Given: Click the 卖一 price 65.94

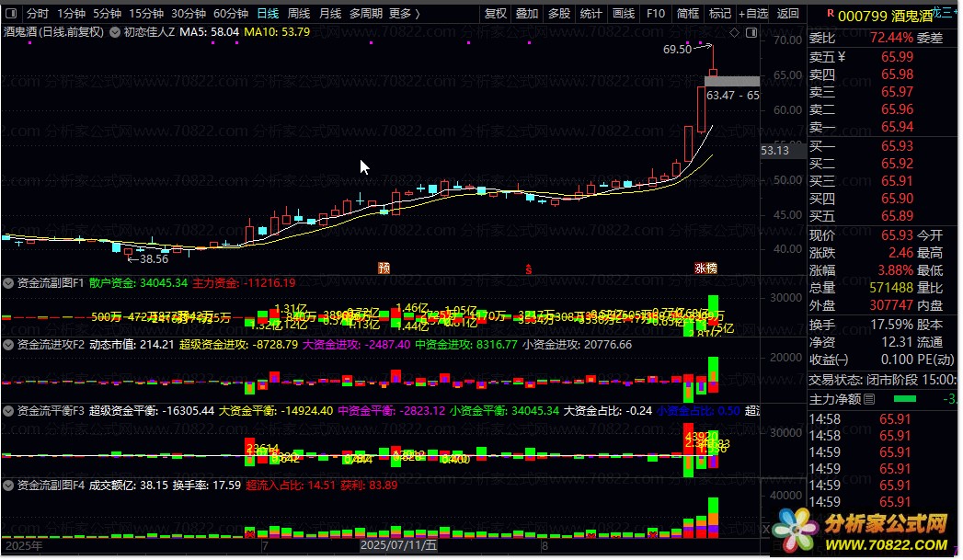Looking at the screenshot, I should 898,127.
